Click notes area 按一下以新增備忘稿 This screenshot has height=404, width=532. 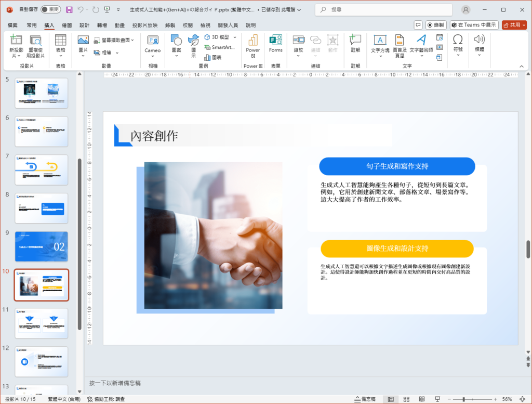coord(115,383)
